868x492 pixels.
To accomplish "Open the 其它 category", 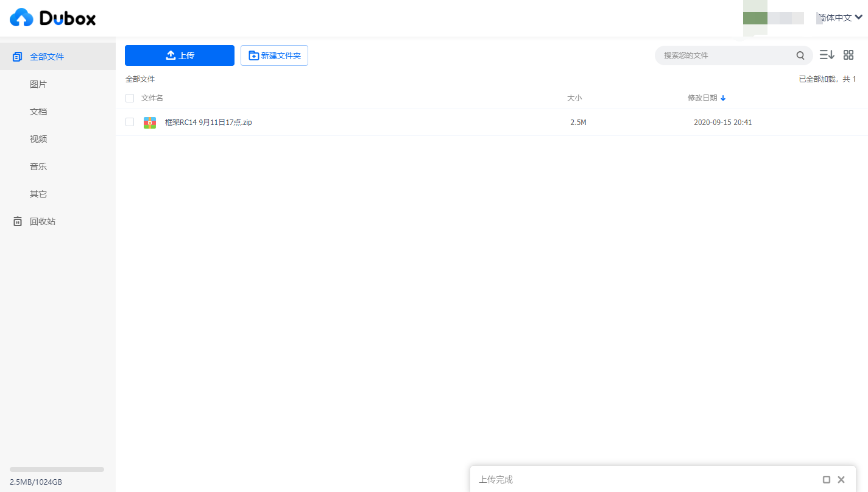I will pyautogui.click(x=38, y=194).
